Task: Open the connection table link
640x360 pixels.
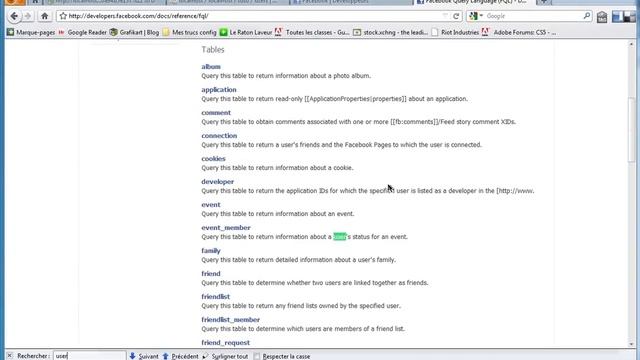Action: 219,136
